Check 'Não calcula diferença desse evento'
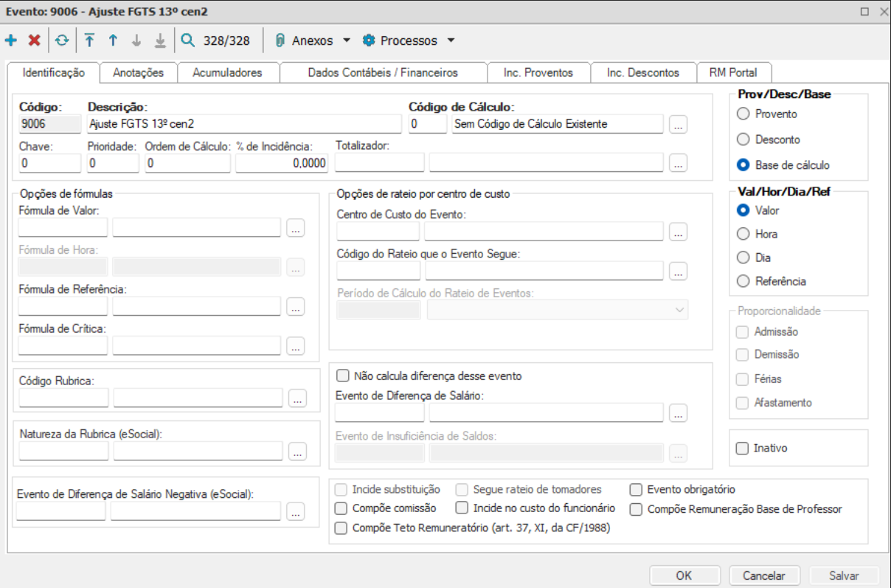 click(343, 376)
